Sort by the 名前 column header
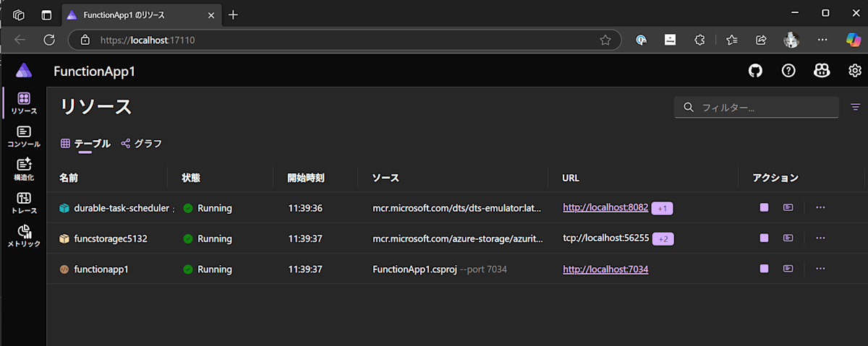 (69, 178)
